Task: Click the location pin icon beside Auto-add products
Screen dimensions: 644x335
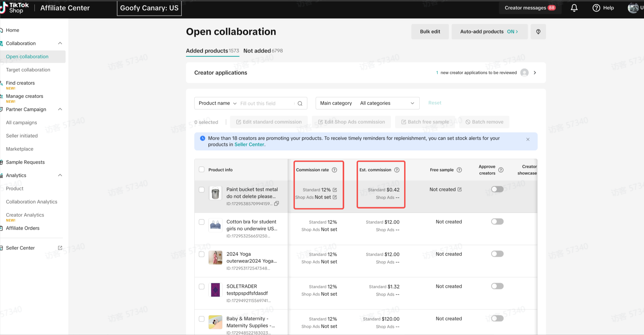Action: pyautogui.click(x=538, y=32)
